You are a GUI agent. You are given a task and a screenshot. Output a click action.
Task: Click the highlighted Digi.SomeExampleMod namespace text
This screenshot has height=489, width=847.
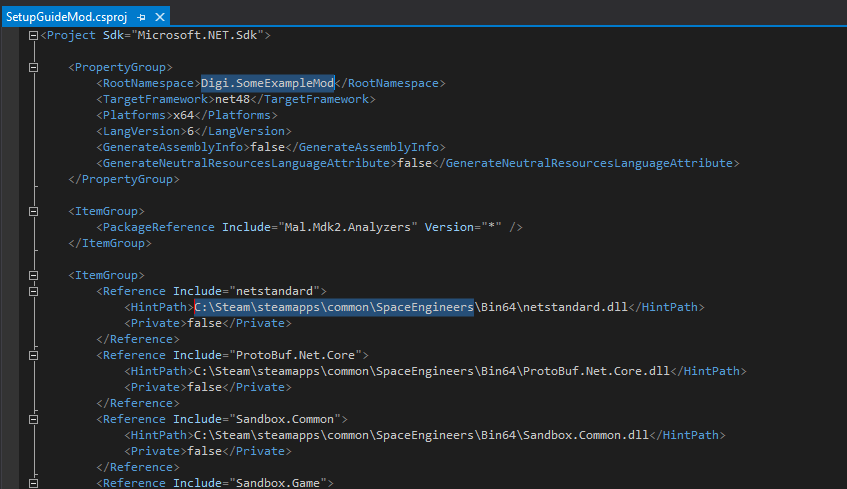pos(267,83)
